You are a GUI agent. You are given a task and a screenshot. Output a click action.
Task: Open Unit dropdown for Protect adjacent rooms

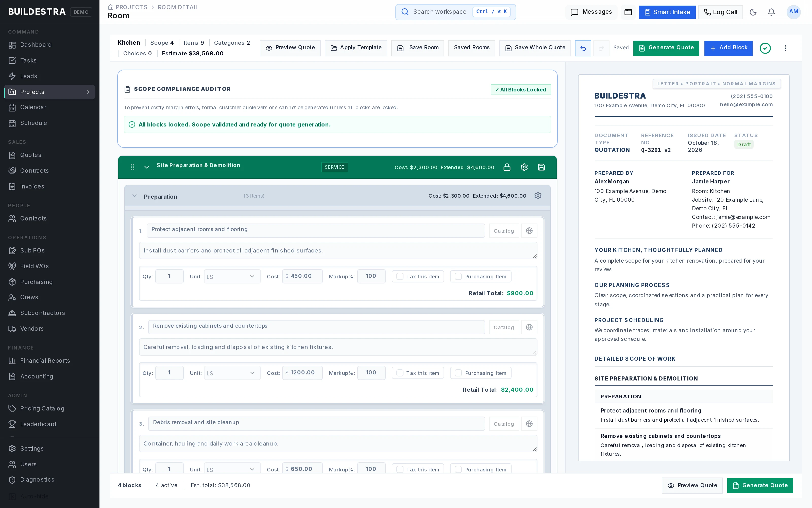(x=232, y=277)
